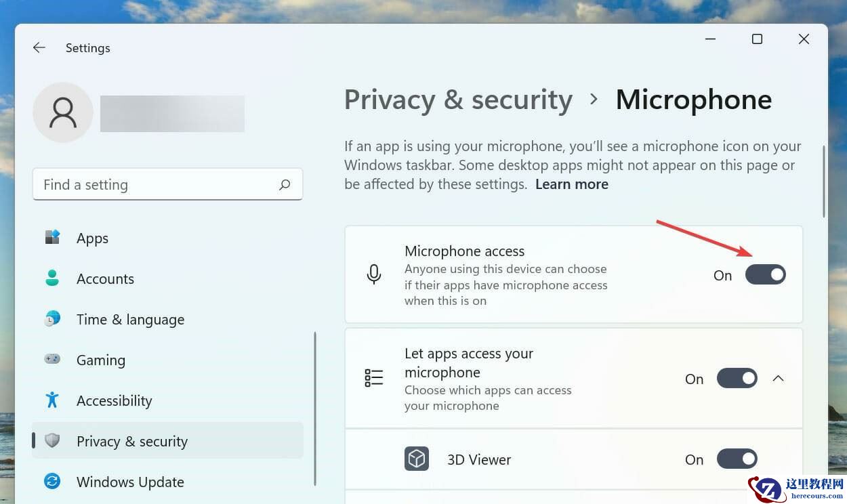The width and height of the screenshot is (847, 504).
Task: Click Privacy & security in the breadcrumb
Action: click(458, 100)
